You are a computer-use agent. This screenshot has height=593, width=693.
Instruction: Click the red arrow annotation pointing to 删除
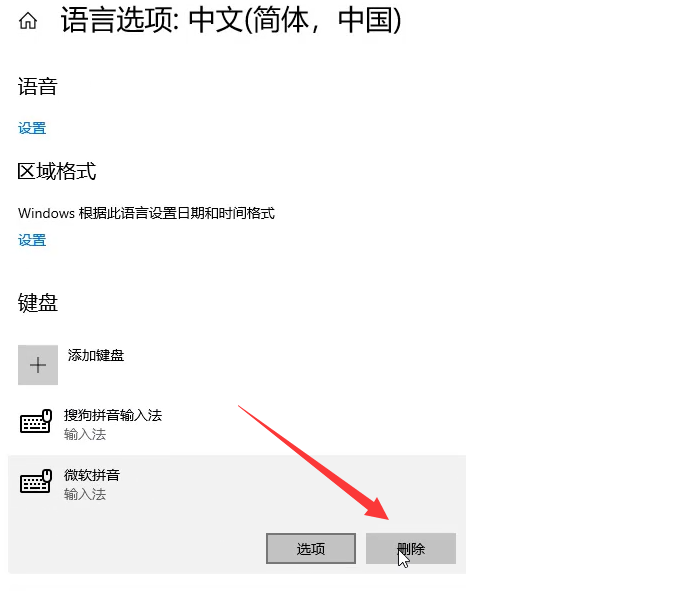pyautogui.click(x=314, y=462)
